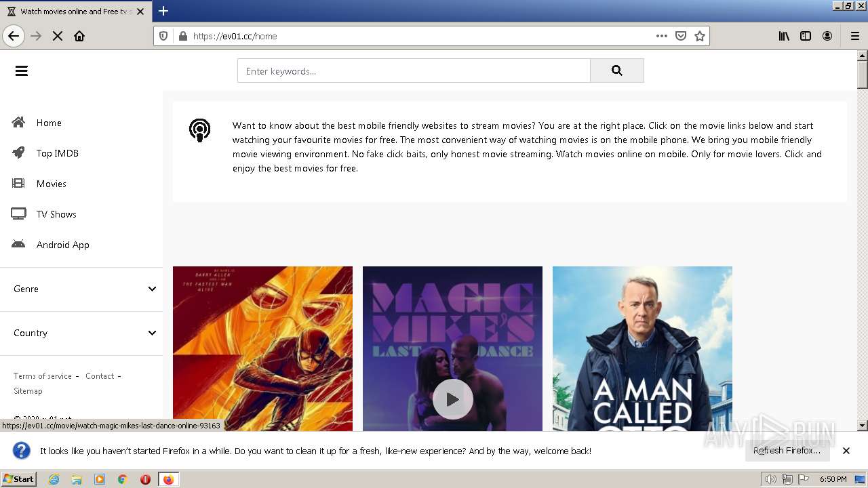The width and height of the screenshot is (868, 488).
Task: Toggle Firefox sidebar view icon
Action: (806, 36)
